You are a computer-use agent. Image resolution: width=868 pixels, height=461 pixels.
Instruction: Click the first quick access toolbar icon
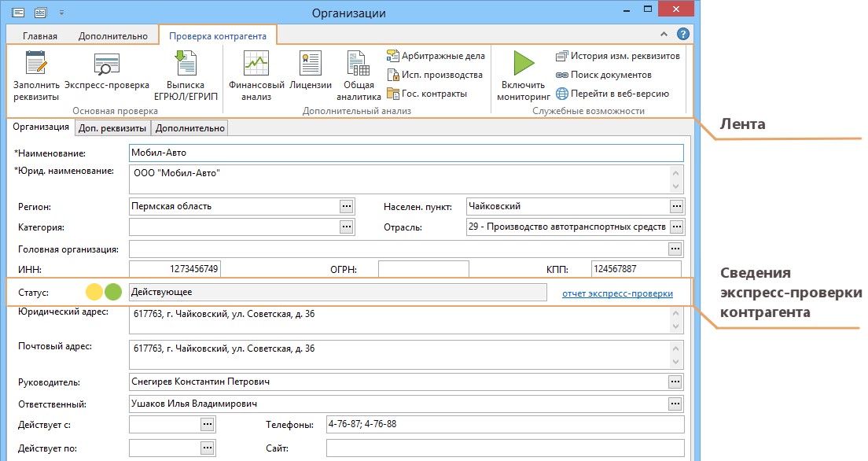tap(18, 12)
